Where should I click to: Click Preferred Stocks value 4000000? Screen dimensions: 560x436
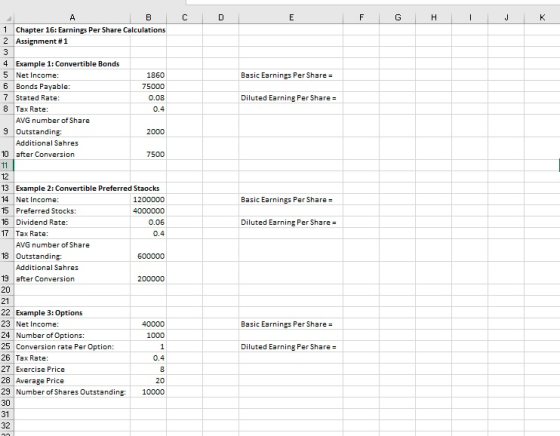[149, 211]
